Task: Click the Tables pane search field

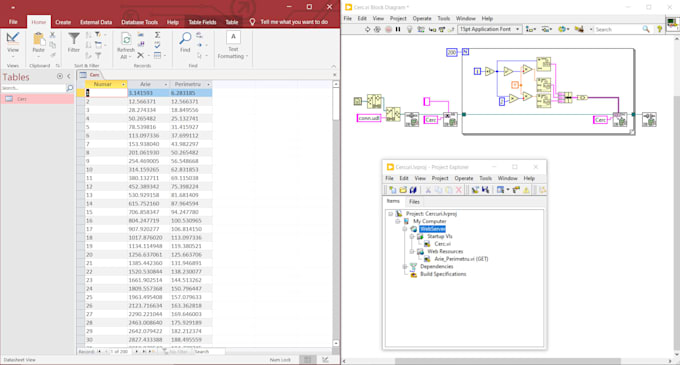Action: 33,88
